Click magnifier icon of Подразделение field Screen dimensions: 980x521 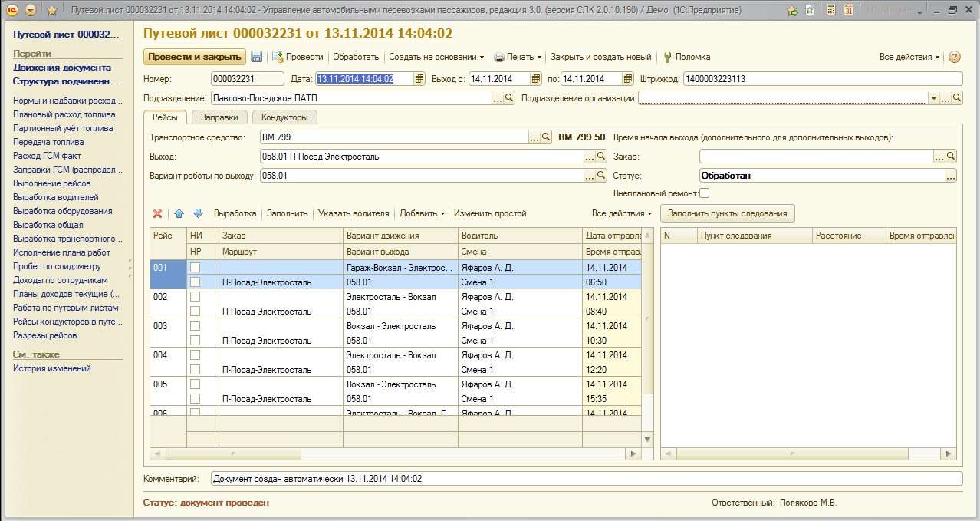(x=510, y=98)
